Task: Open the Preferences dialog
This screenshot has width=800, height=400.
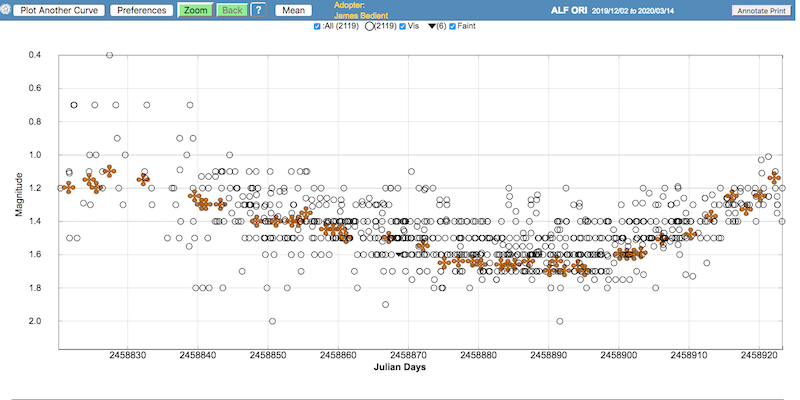Action: point(141,10)
